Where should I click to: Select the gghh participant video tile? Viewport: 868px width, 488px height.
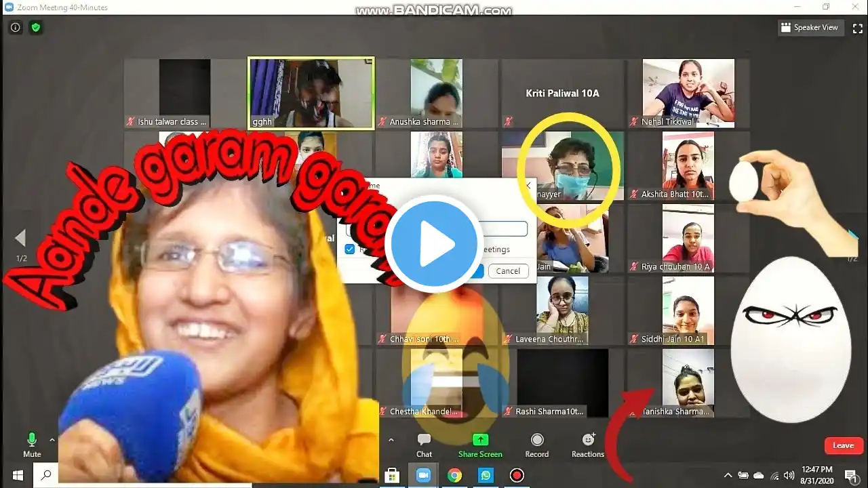[x=311, y=93]
